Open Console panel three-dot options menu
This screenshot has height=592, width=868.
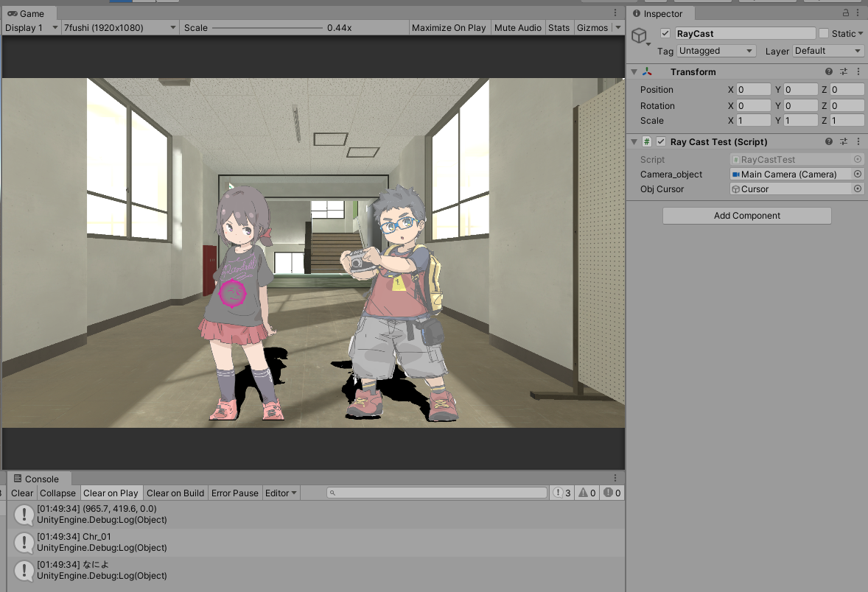pyautogui.click(x=615, y=477)
